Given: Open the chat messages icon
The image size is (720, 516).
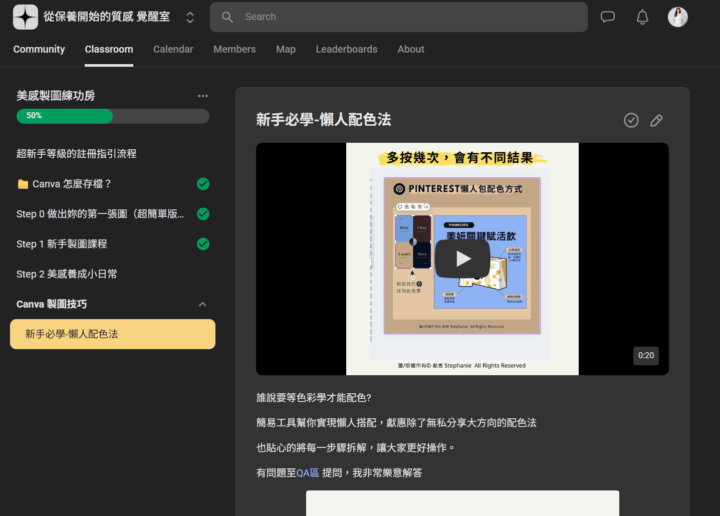Looking at the screenshot, I should click(608, 17).
